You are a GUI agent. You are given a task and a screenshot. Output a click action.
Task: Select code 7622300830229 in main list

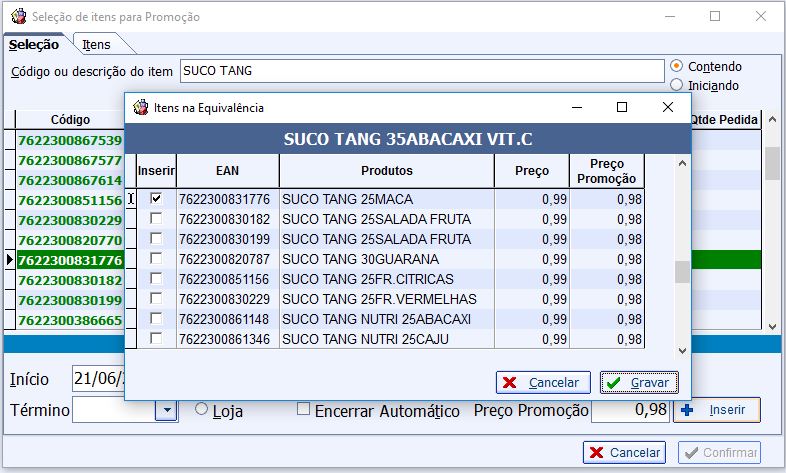70,220
